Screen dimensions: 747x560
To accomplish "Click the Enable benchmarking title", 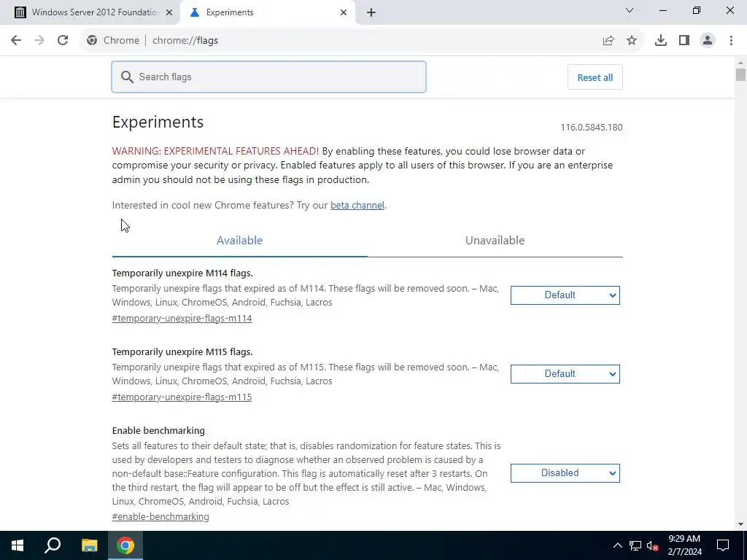I will click(x=158, y=430).
